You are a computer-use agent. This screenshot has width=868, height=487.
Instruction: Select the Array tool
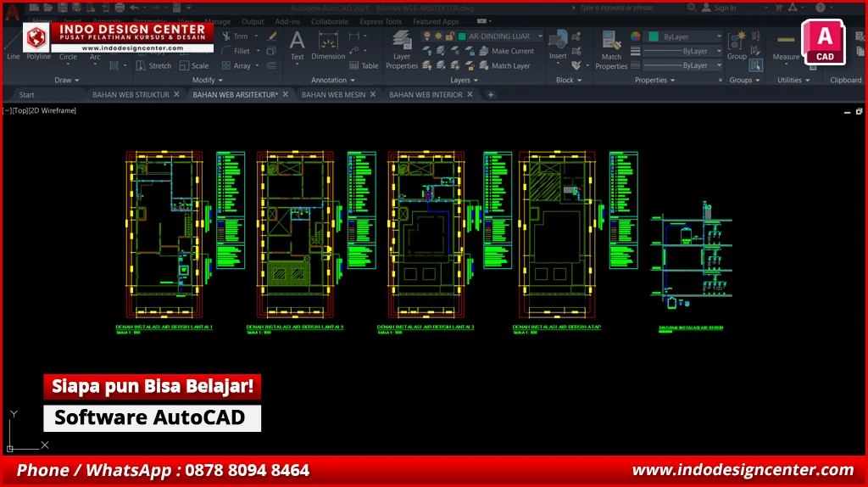click(236, 65)
